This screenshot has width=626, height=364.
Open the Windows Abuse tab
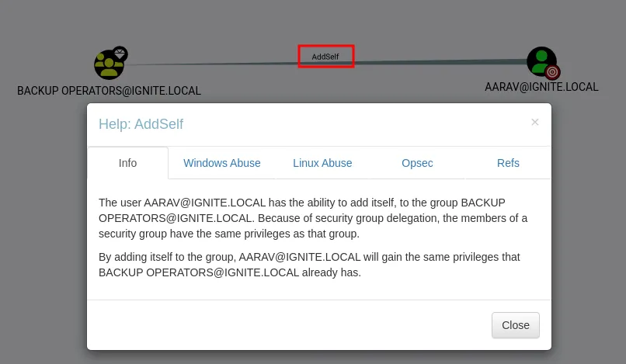[221, 163]
